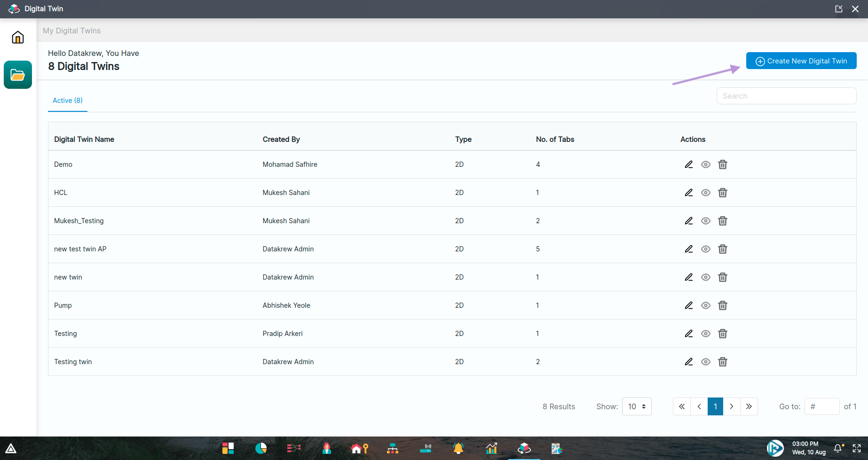Jump to last page double chevron
The image size is (868, 460).
click(x=749, y=406)
